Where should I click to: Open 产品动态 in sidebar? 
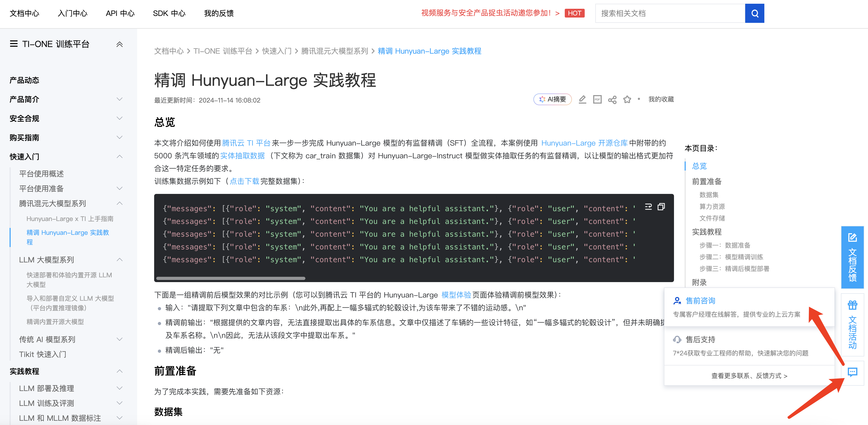point(24,80)
